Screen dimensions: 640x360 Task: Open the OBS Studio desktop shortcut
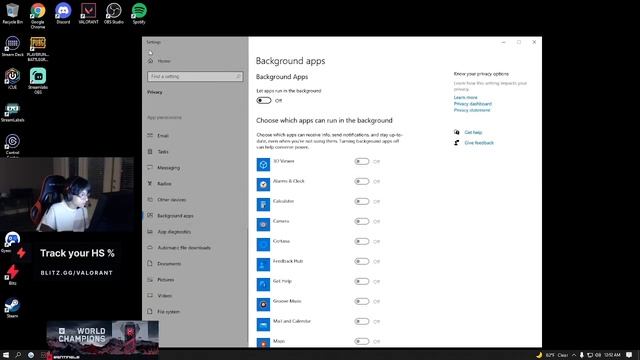tap(113, 13)
